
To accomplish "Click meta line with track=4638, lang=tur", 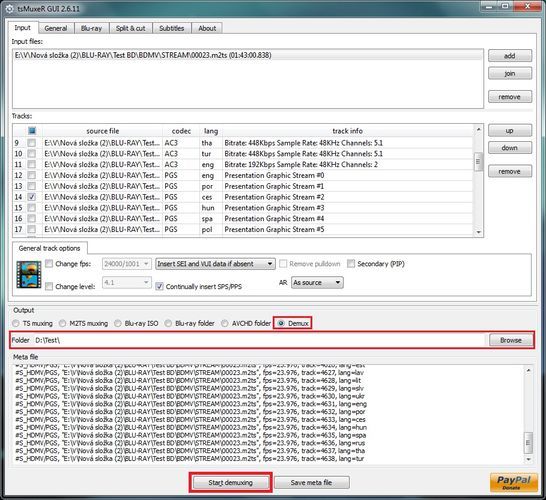I will click(190, 459).
